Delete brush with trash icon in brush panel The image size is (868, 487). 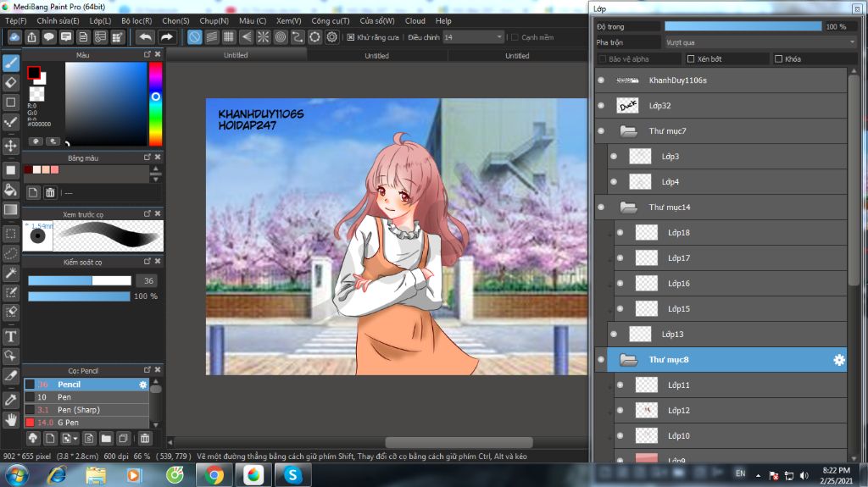[144, 439]
